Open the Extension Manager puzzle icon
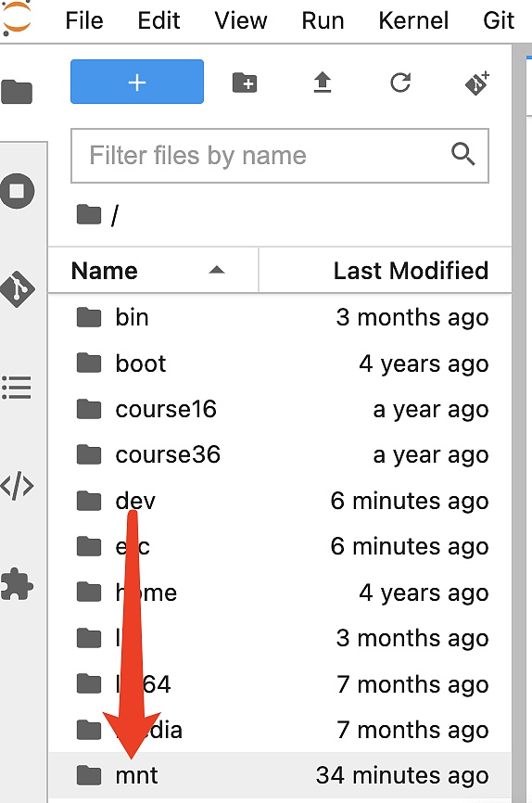This screenshot has width=532, height=803. tap(17, 584)
